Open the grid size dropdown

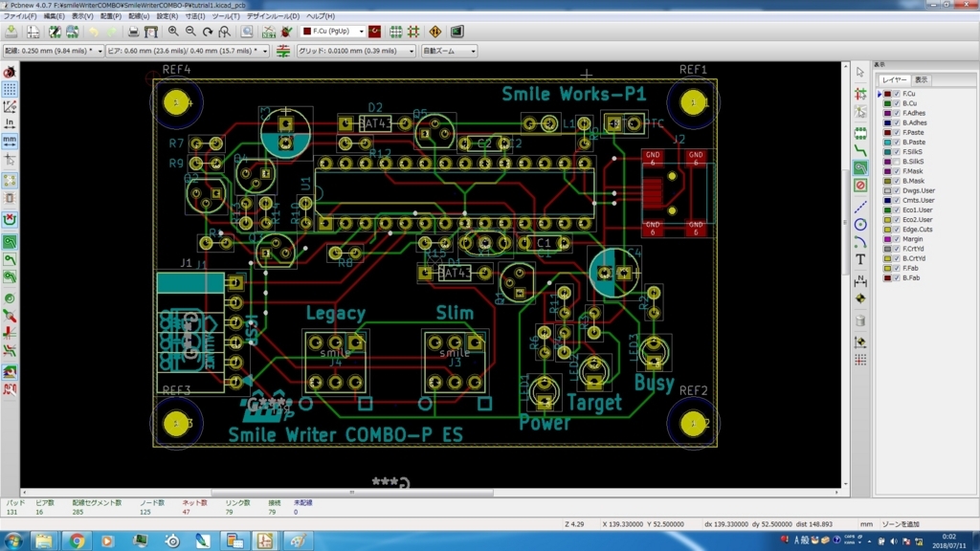click(356, 51)
